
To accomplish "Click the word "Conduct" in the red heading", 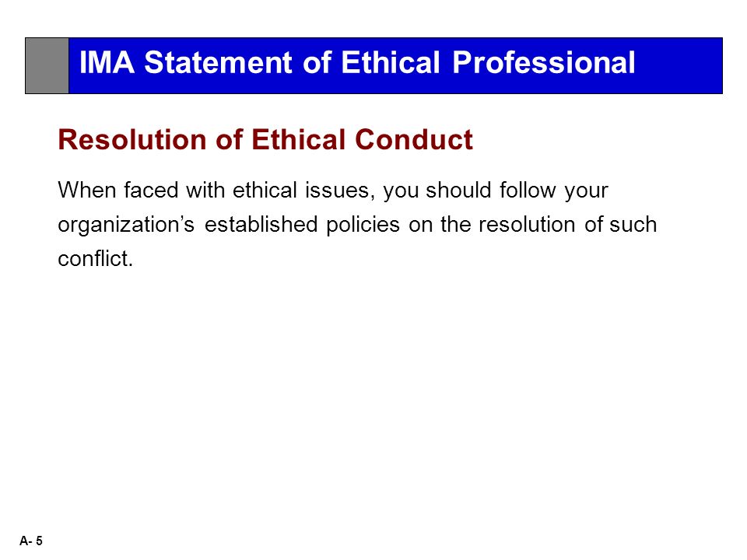I will coord(413,139).
